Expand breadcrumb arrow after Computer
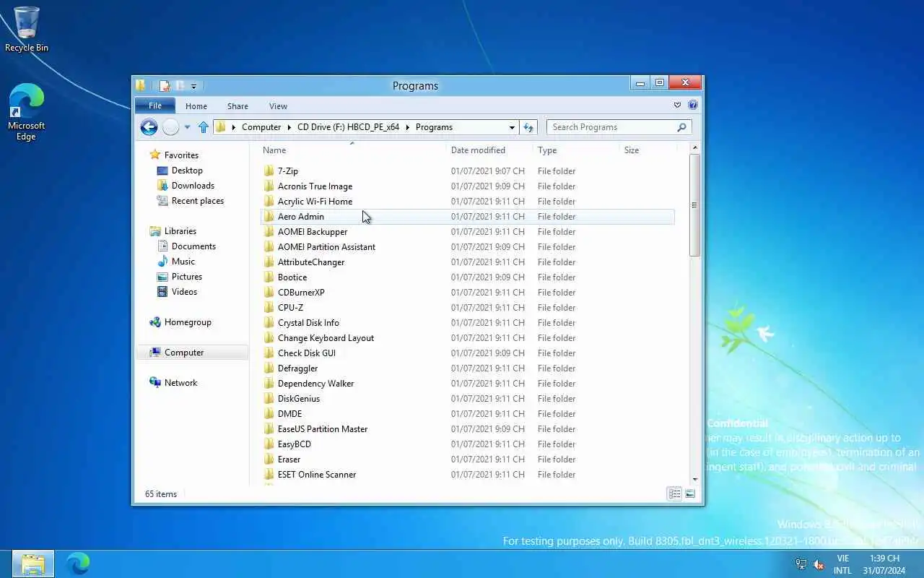 (x=289, y=127)
